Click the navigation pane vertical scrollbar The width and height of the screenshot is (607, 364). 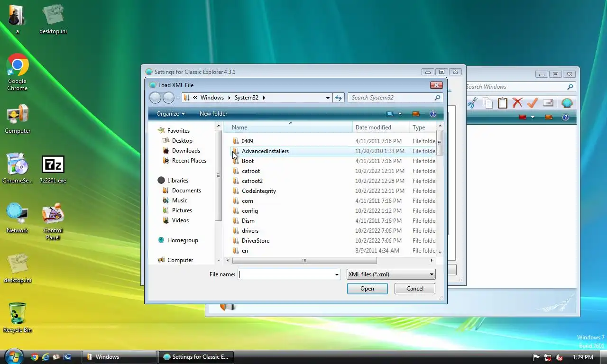tap(219, 175)
